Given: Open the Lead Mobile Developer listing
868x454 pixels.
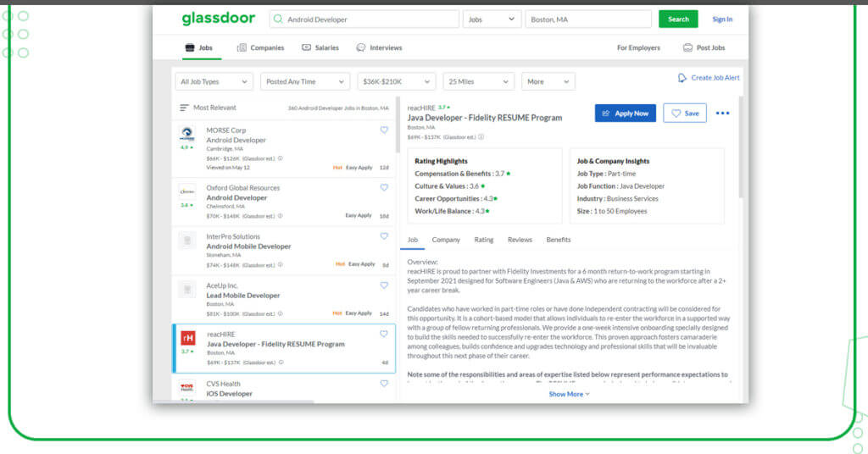Looking at the screenshot, I should (x=243, y=296).
